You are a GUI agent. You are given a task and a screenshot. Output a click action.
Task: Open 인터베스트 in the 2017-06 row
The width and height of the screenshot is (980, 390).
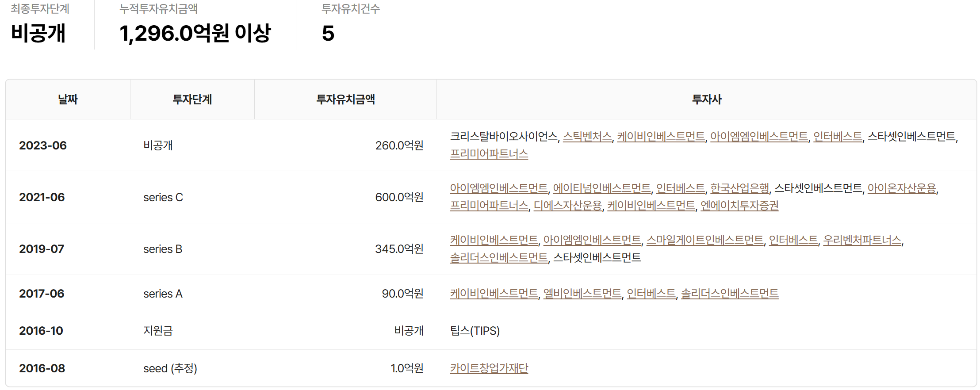pos(651,294)
